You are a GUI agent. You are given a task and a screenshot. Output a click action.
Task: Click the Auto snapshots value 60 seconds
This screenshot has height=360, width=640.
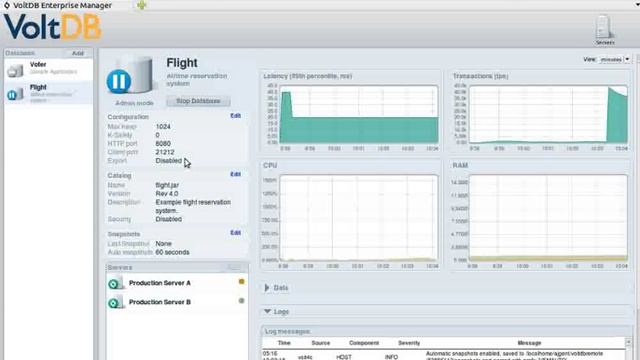click(x=172, y=252)
